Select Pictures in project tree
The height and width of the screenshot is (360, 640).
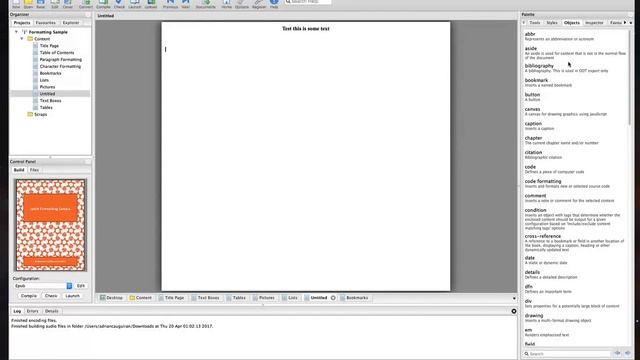click(47, 87)
